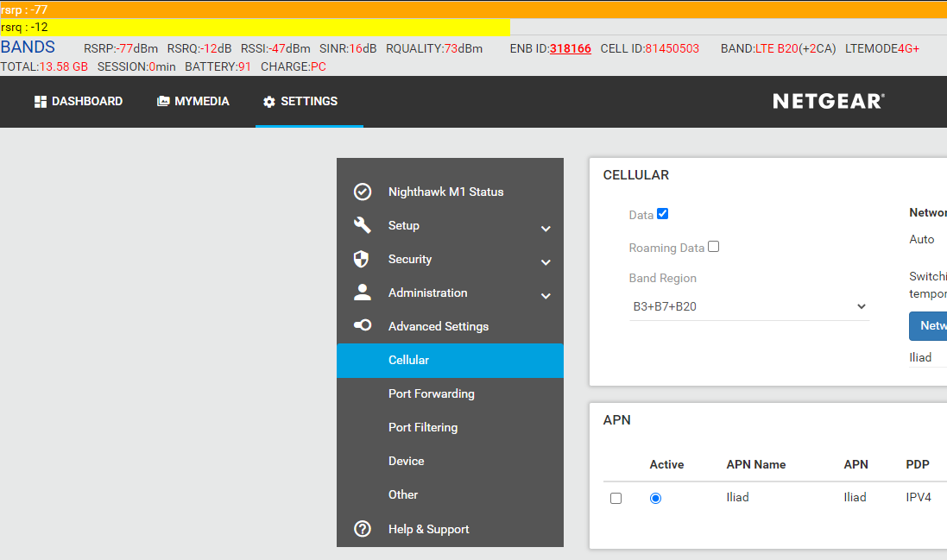Click the RSSI -47dBm value
The width and height of the screenshot is (947, 560).
[x=289, y=49]
